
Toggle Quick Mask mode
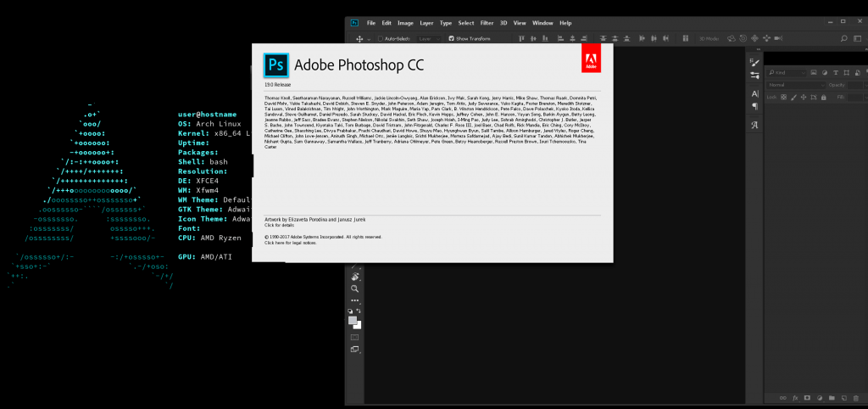tap(355, 337)
